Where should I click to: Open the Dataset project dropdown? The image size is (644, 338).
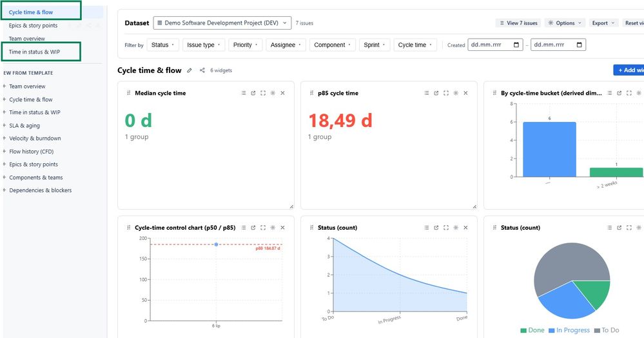222,23
